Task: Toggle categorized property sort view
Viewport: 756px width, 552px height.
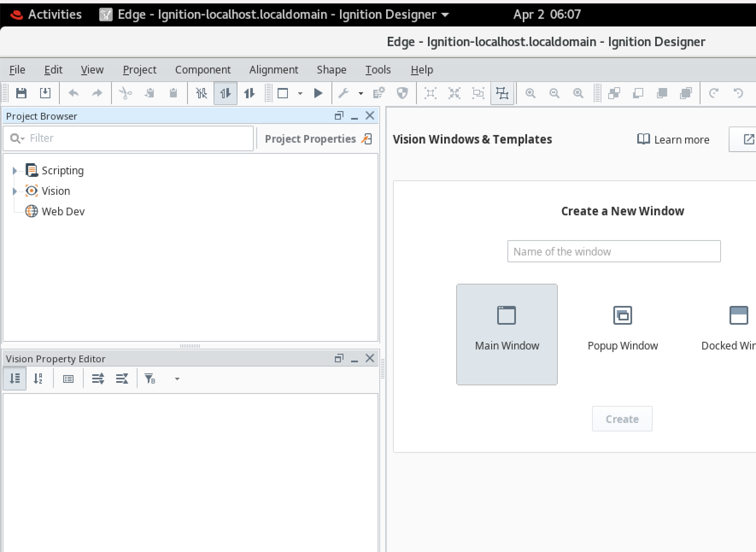Action: [x=15, y=379]
